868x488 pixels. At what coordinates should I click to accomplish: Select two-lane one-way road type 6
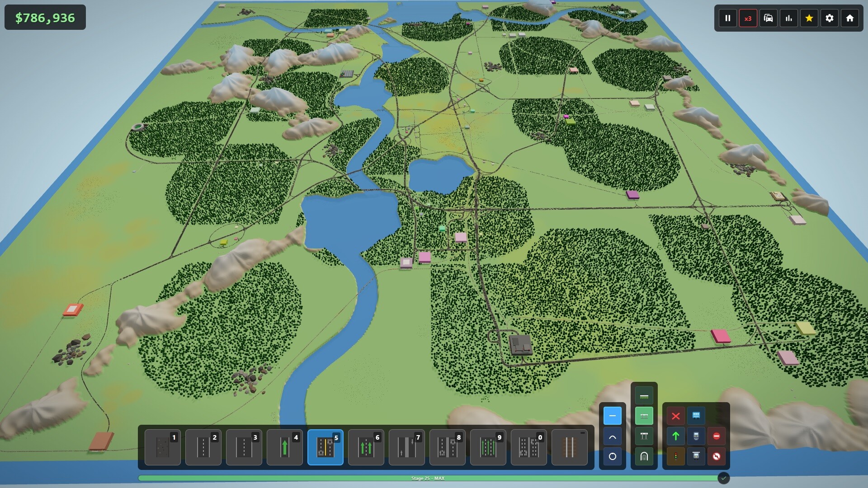pos(366,447)
